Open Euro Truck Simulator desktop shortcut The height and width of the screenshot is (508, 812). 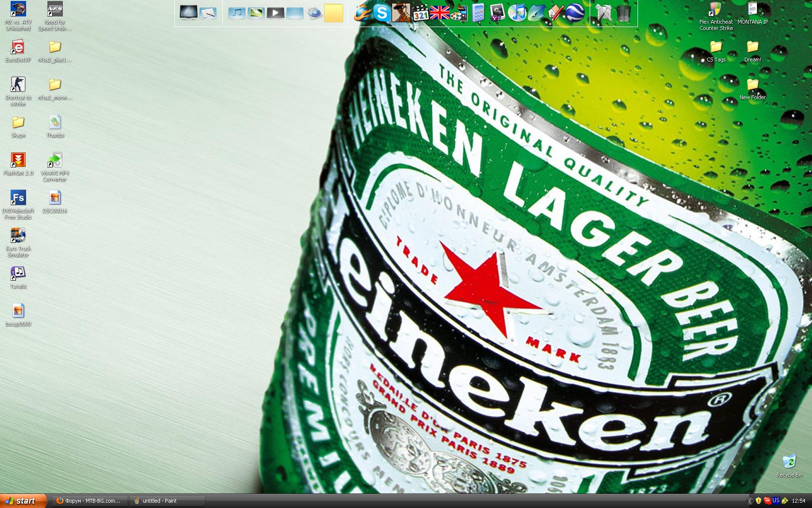tap(18, 242)
